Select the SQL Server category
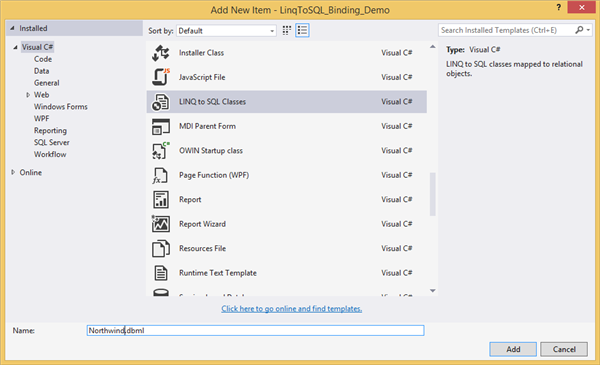Viewport: 600px width, 365px height. coord(52,142)
